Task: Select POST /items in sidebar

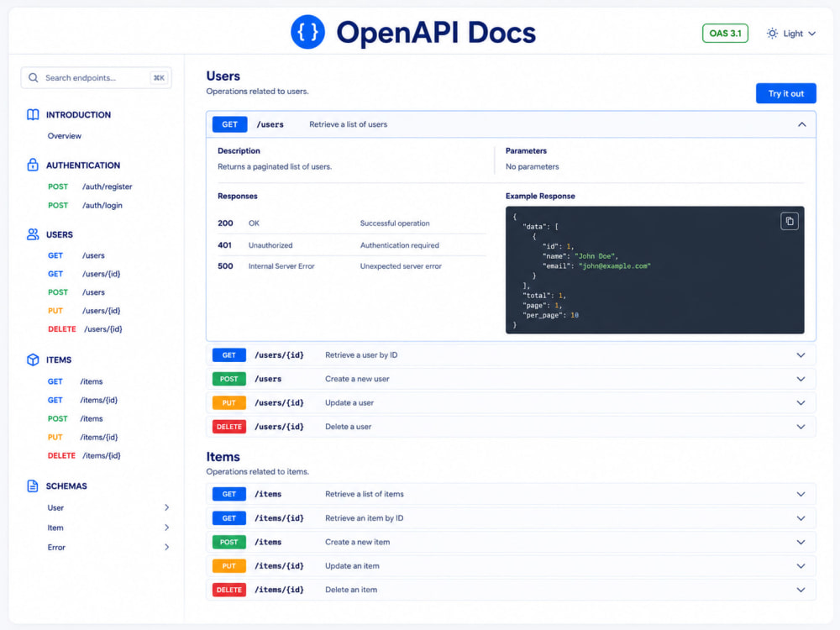Action: [x=75, y=418]
